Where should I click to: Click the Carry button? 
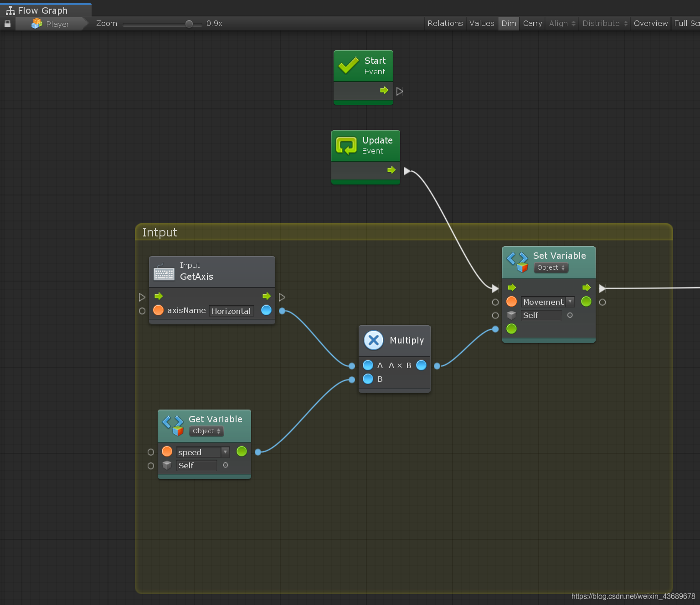pyautogui.click(x=532, y=23)
